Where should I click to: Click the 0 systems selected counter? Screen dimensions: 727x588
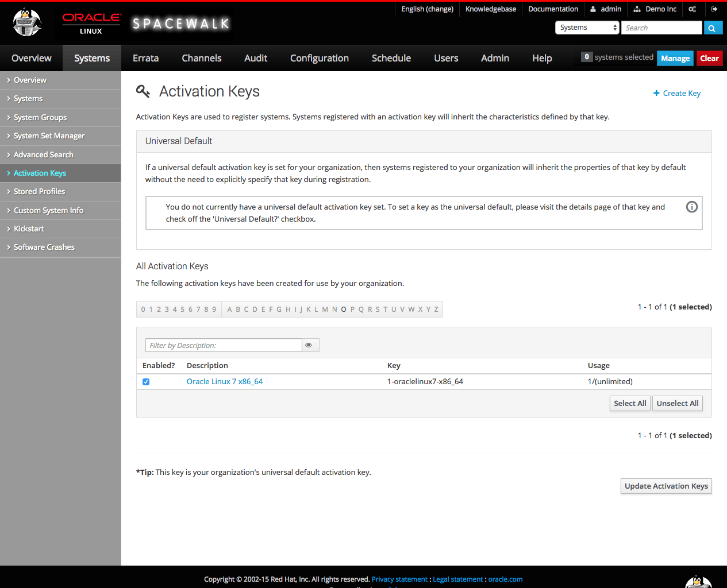617,57
